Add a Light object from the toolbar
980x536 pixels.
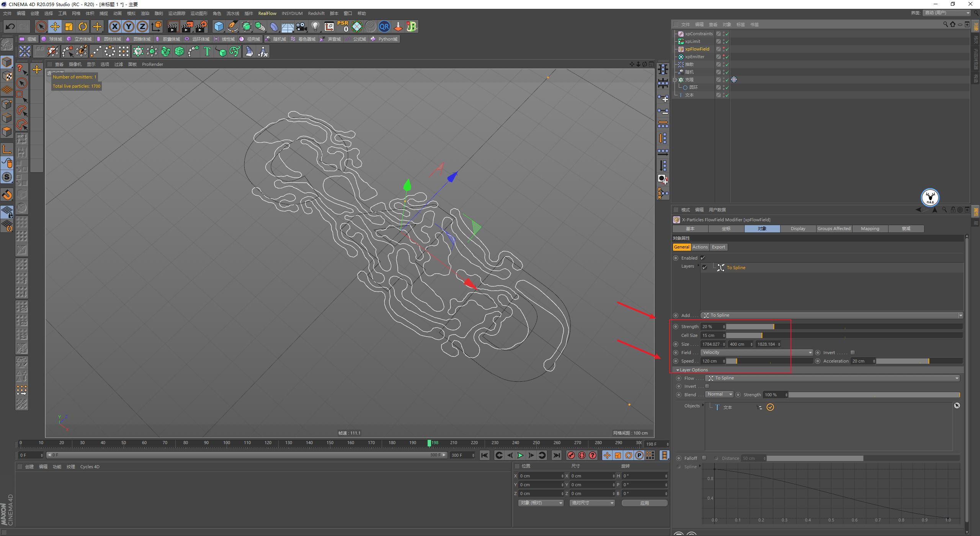pos(315,26)
